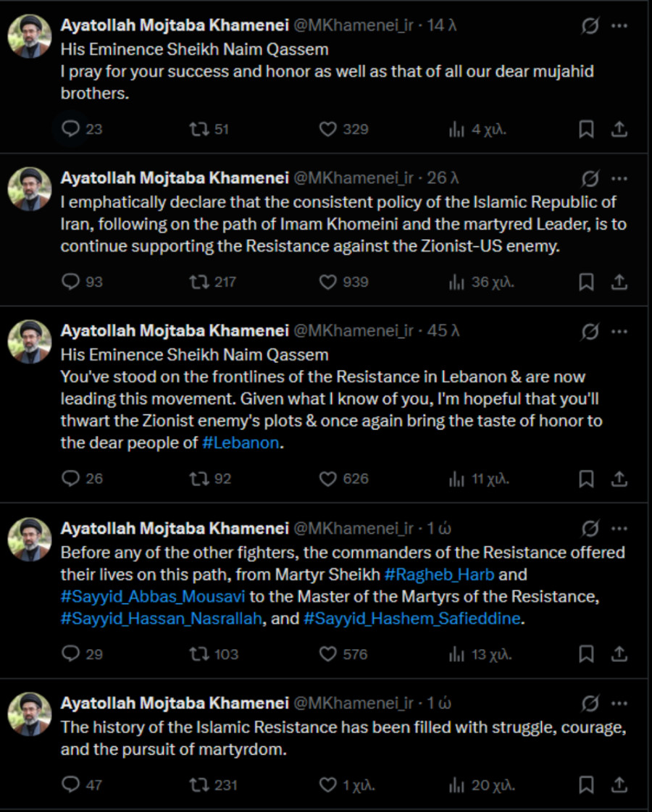Share the tweet with 11 χιλ. views
Image resolution: width=652 pixels, height=812 pixels.
point(619,479)
